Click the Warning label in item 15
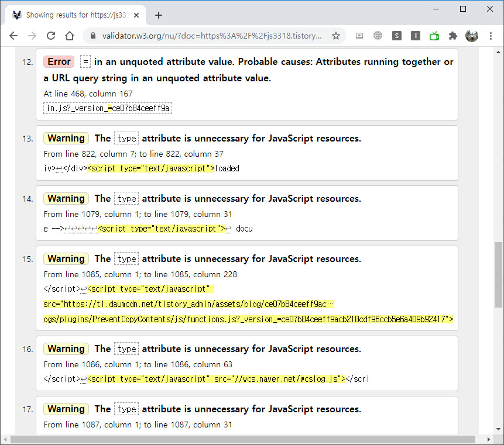The height and width of the screenshot is (445, 504). click(x=66, y=259)
